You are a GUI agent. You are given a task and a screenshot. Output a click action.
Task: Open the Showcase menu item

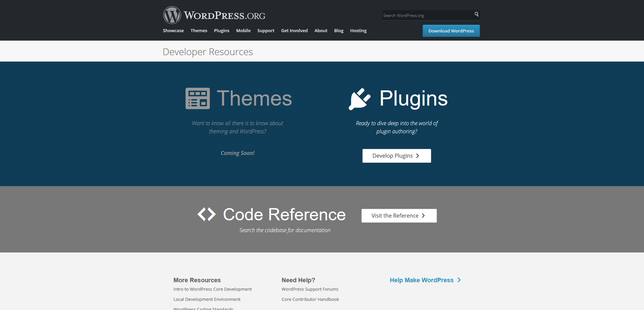click(173, 30)
